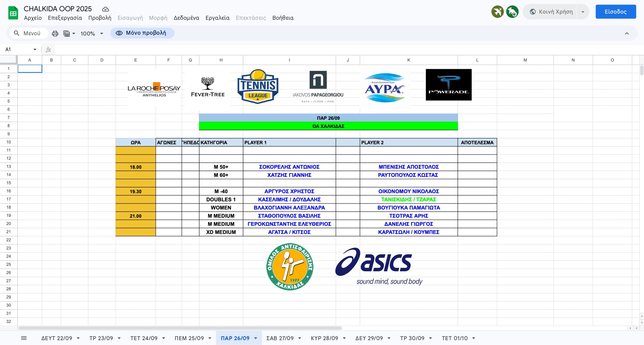Image resolution: width=644 pixels, height=345 pixels.
Task: Select cell ΓΕΡΟΚΩΝΣΤΑΝΤΗΣ ΕΛΕΥΘΕΡΙΟΣ
Action: tap(289, 224)
